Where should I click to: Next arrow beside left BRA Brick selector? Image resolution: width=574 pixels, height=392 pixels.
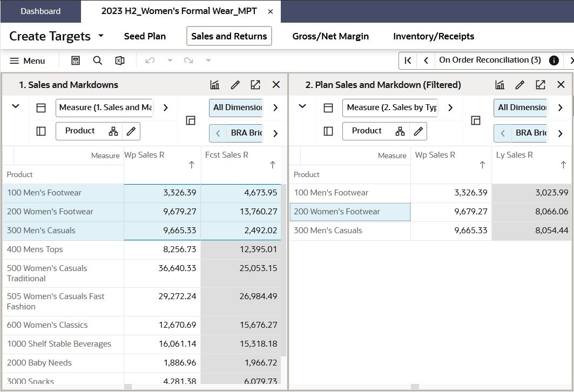coord(275,133)
